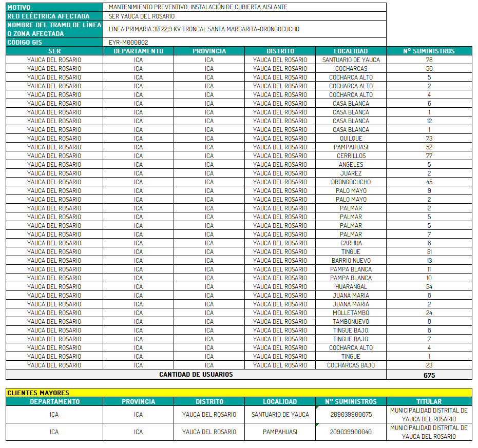The image size is (478, 448).
Task: Click the JUAREZ locality cell
Action: pyautogui.click(x=351, y=173)
